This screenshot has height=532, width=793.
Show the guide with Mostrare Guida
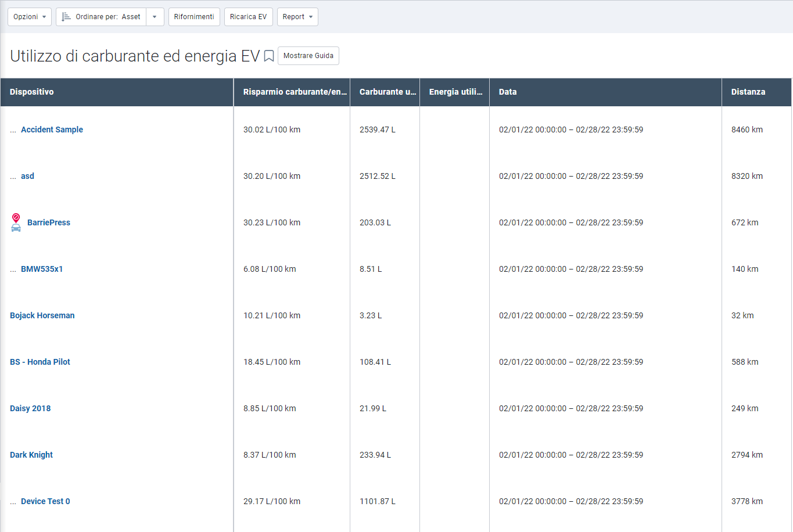pyautogui.click(x=308, y=55)
